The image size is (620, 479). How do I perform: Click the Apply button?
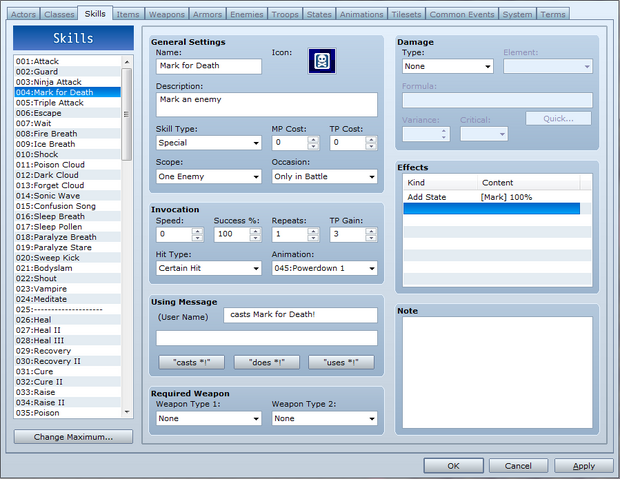click(x=584, y=466)
